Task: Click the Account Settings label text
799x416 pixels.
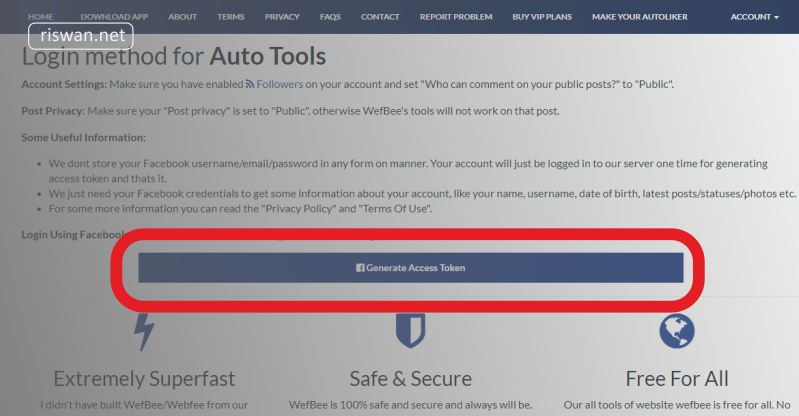Action: click(x=64, y=84)
